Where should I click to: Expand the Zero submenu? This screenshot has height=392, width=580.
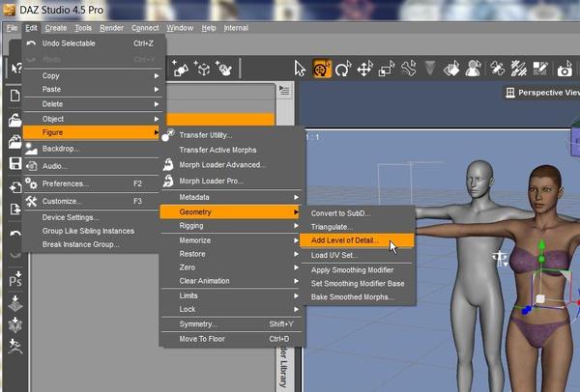pos(230,267)
